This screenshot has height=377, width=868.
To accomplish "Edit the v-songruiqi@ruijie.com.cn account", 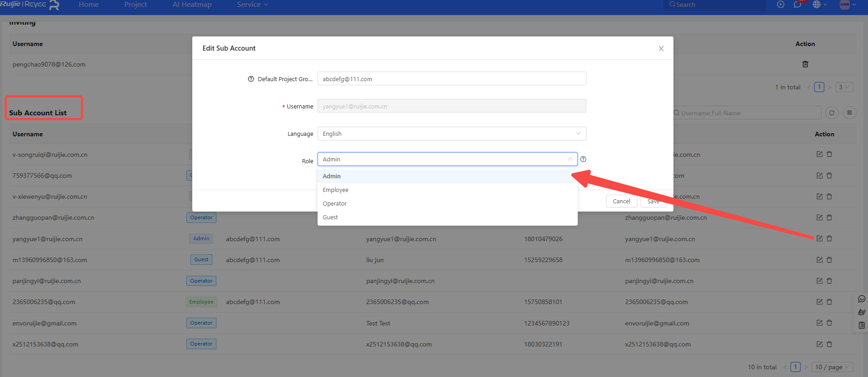I will (x=819, y=154).
